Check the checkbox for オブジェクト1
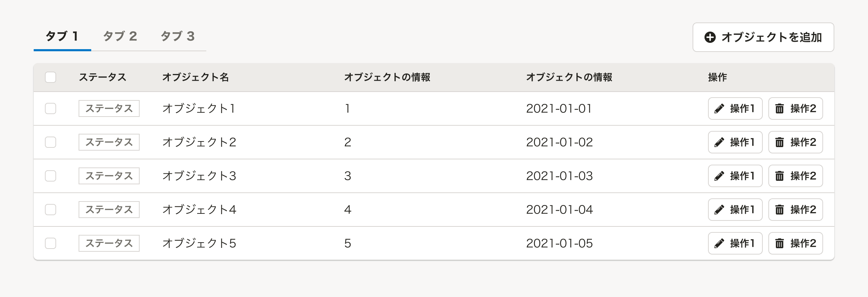The height and width of the screenshot is (297, 868). pos(51,109)
